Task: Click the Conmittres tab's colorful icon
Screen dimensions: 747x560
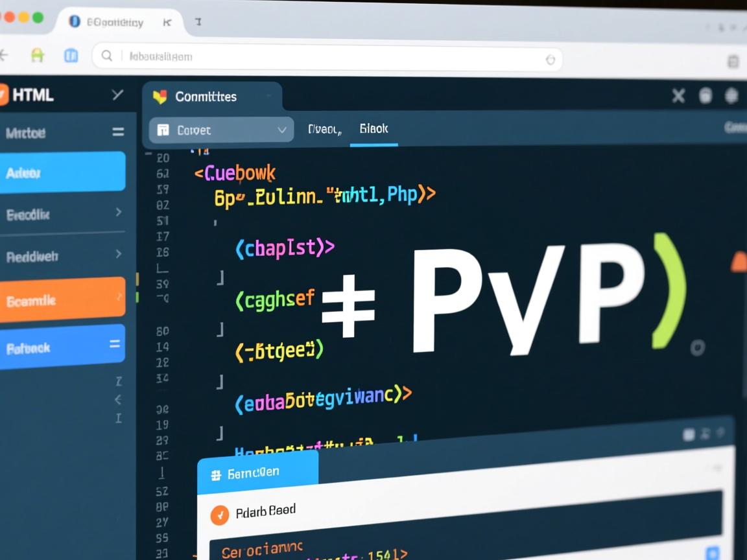Action: click(160, 97)
